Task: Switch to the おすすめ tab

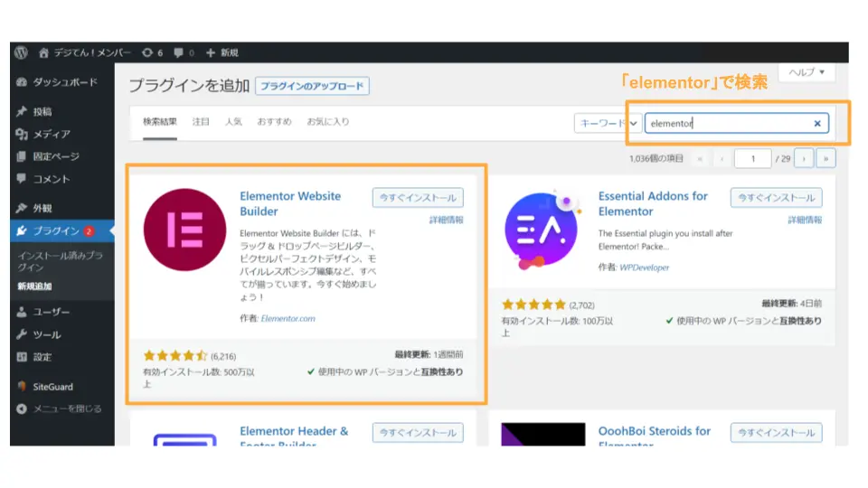Action: 274,122
